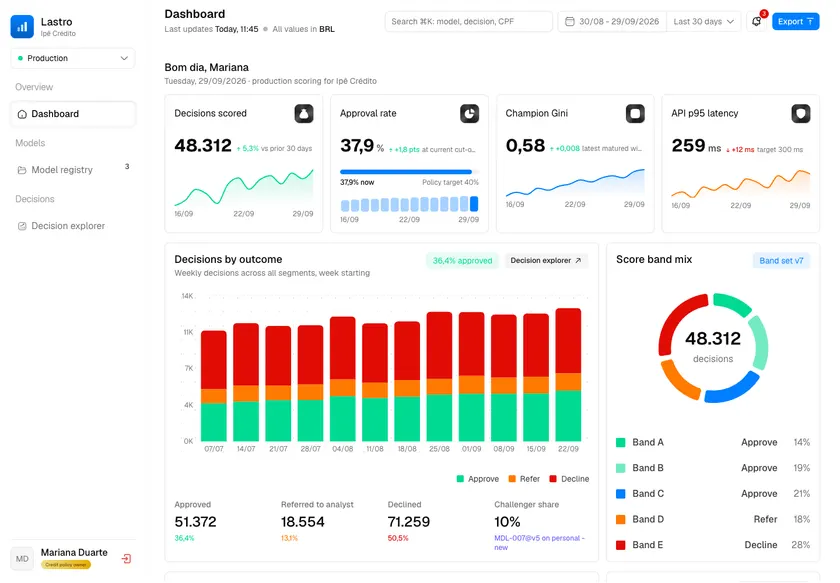Click the Approved total 51.372
The width and height of the screenshot is (840, 583).
(196, 522)
